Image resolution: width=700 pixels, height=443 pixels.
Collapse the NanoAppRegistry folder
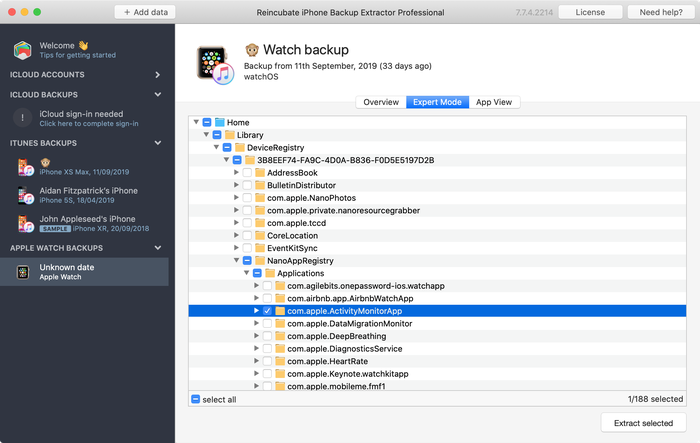pyautogui.click(x=236, y=260)
